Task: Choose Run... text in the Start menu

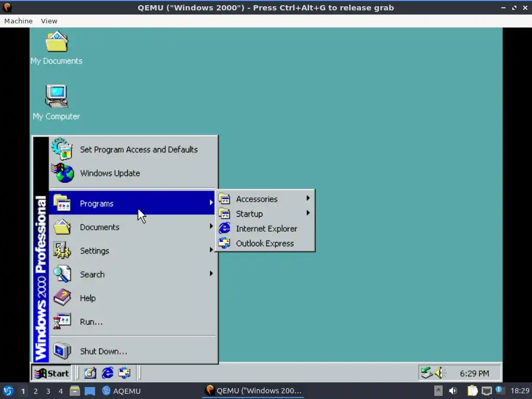Action: point(91,322)
